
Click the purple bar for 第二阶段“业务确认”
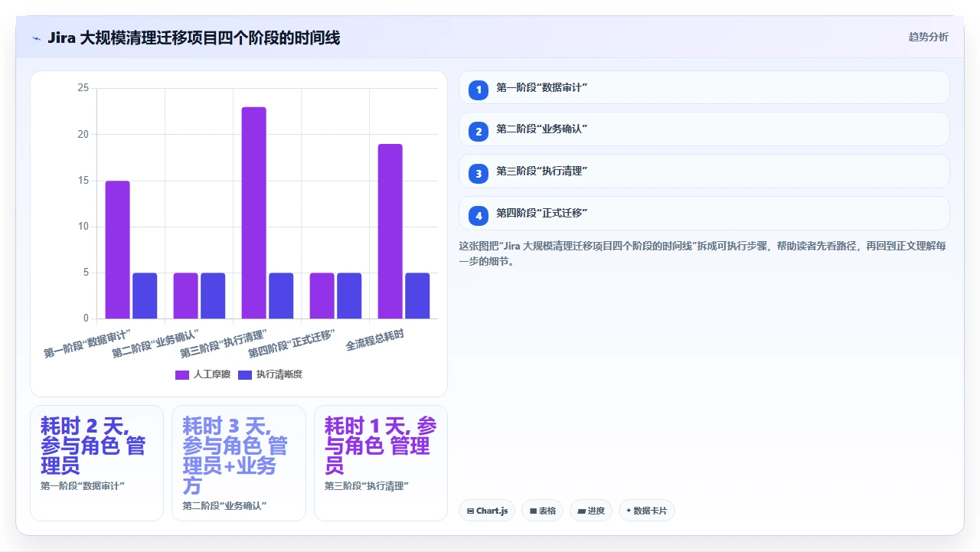tap(186, 296)
